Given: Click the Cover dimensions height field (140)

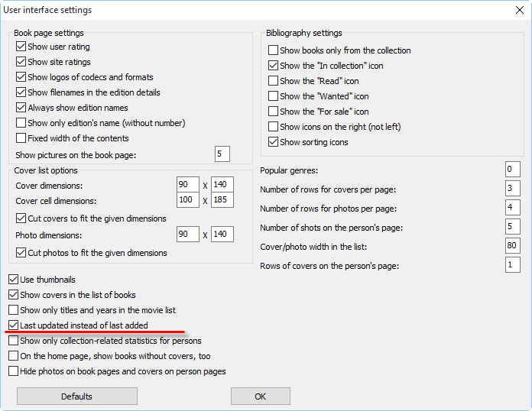Looking at the screenshot, I should (222, 184).
